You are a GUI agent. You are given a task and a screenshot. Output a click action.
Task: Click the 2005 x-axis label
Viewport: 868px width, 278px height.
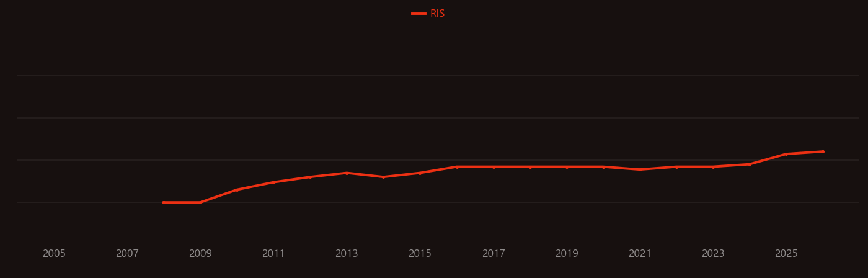click(x=54, y=254)
